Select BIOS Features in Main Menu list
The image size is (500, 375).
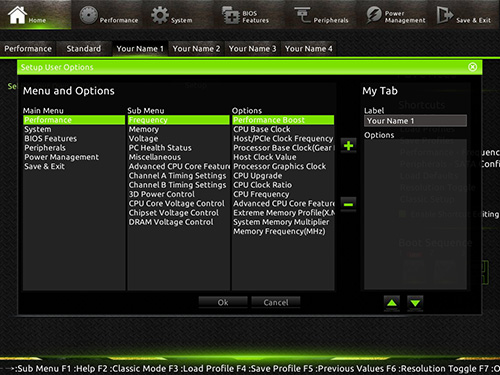[x=74, y=139]
